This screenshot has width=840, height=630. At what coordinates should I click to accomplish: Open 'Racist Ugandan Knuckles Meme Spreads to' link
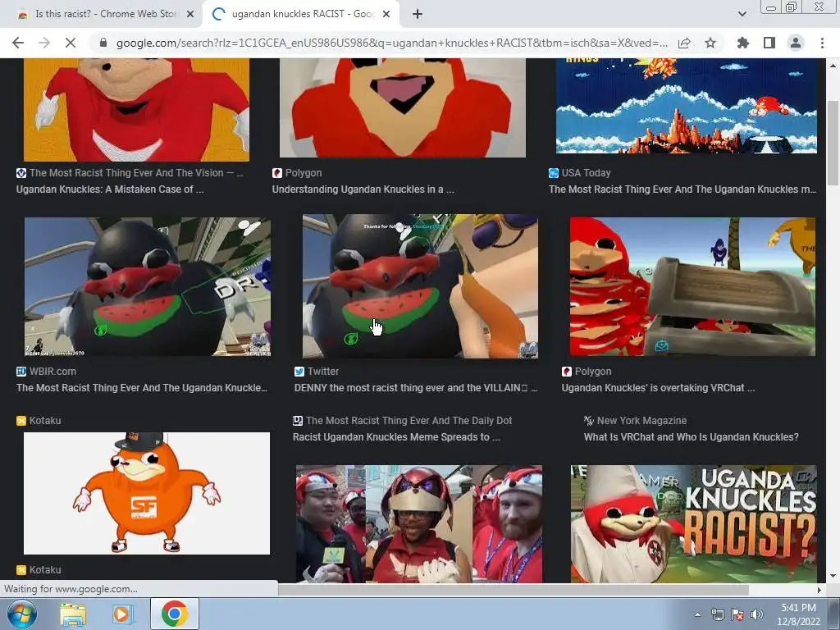[x=396, y=437]
